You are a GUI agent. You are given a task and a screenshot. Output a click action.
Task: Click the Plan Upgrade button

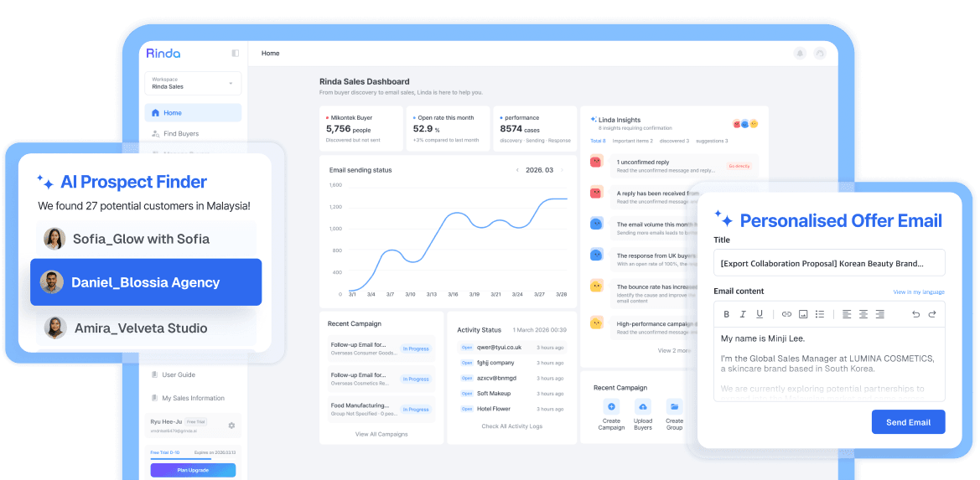pyautogui.click(x=193, y=470)
